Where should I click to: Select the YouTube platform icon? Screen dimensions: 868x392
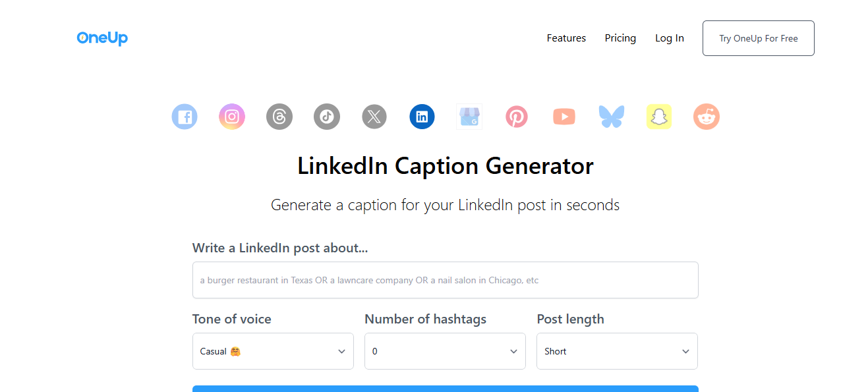click(564, 117)
